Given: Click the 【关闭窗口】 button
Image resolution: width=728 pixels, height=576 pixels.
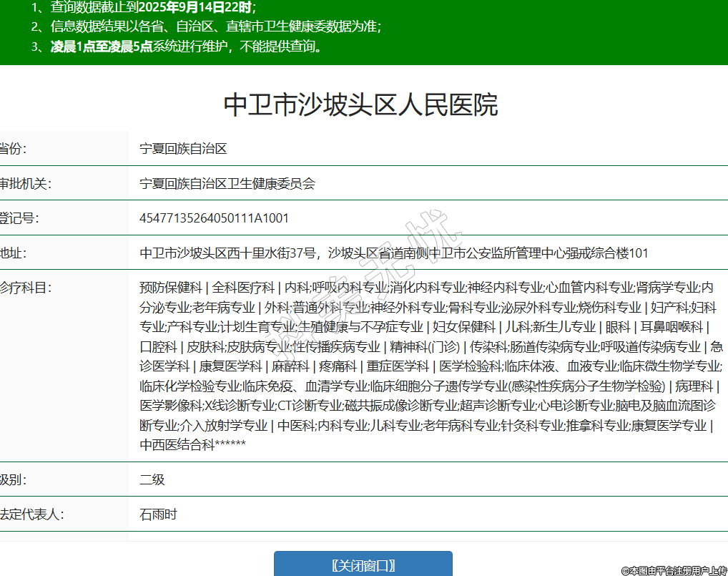Looking at the screenshot, I should pos(363,565).
